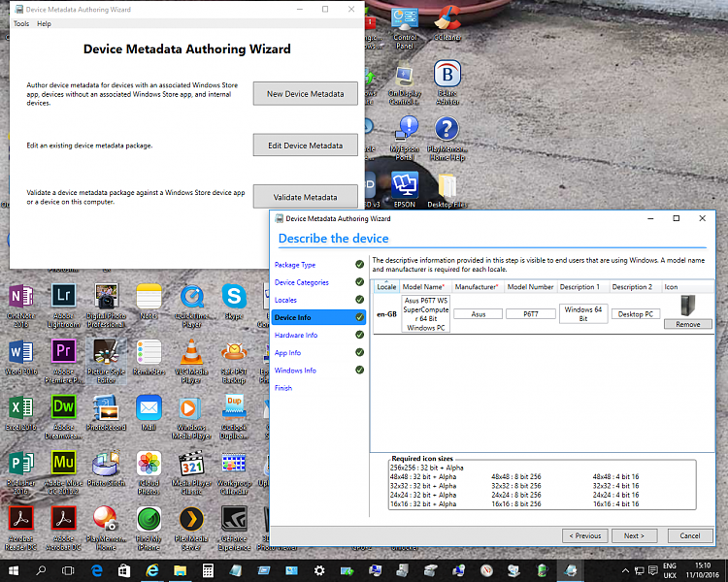Image resolution: width=728 pixels, height=582 pixels.
Task: Open Plex Media Server desktop icon
Action: point(191,529)
